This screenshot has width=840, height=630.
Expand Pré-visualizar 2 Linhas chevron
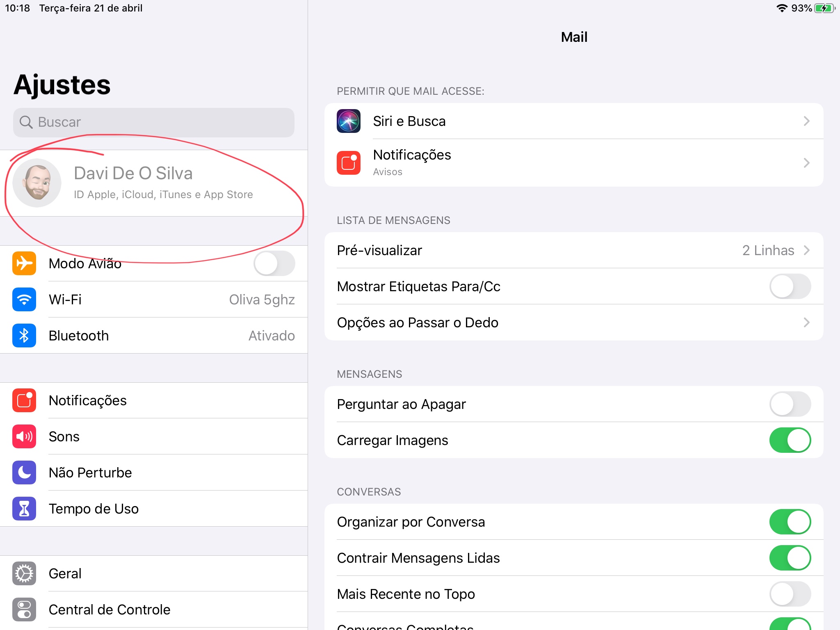coord(806,250)
